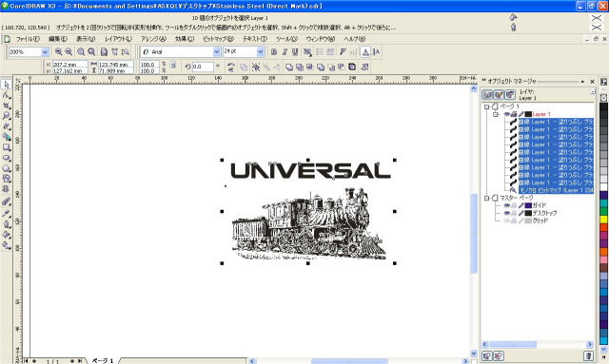
Task: Click the Zoom Out toolbar icon
Action: pyautogui.click(x=69, y=51)
